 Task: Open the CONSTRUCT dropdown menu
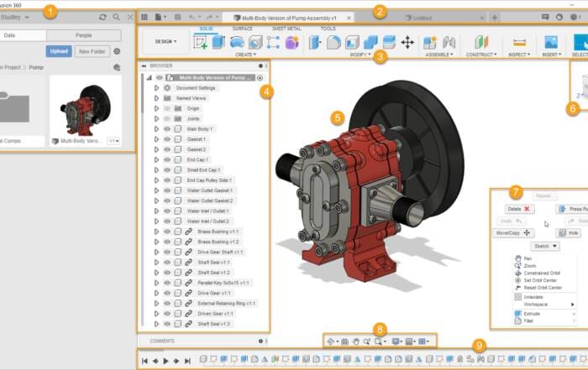click(x=481, y=55)
